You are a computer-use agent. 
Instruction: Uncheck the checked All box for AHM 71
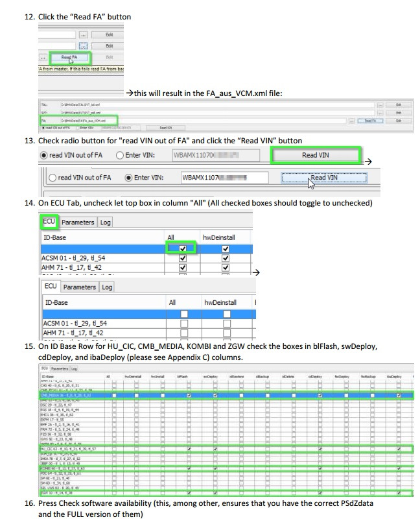point(182,268)
